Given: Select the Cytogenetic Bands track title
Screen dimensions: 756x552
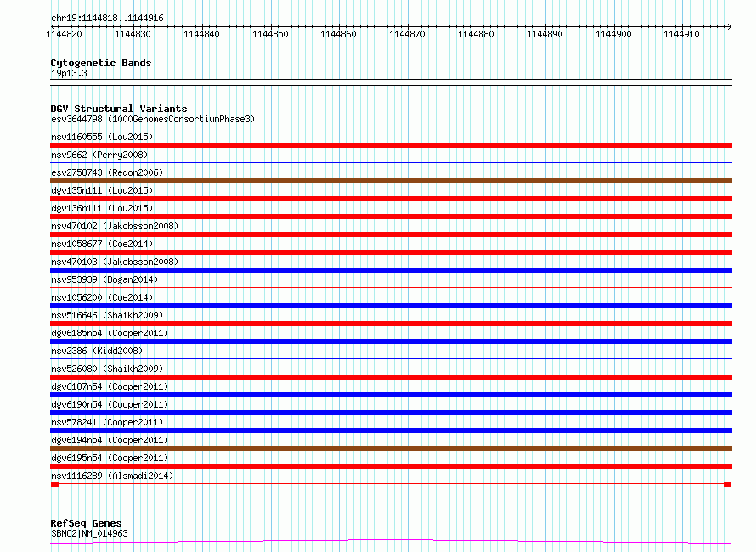Looking at the screenshot, I should pyautogui.click(x=101, y=63).
